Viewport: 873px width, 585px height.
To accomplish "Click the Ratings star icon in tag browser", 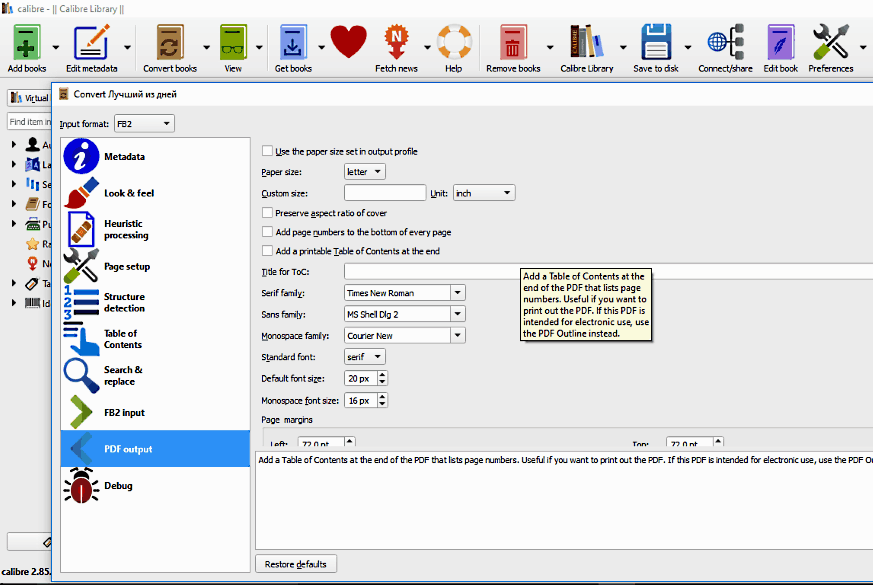I will [33, 244].
